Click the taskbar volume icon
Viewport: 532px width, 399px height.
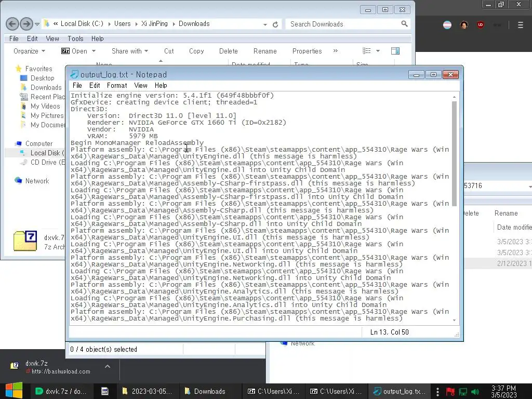point(475,392)
